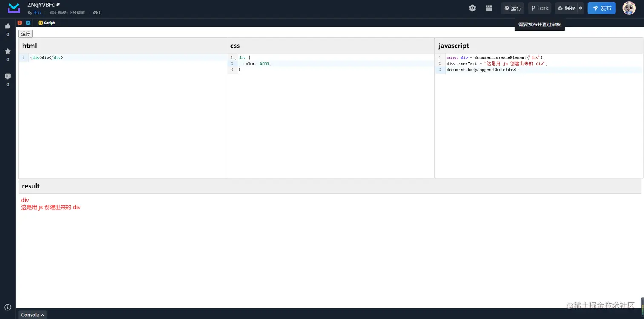The image size is (644, 319).
Task: Open the save options hexagon icon
Action: tap(581, 8)
